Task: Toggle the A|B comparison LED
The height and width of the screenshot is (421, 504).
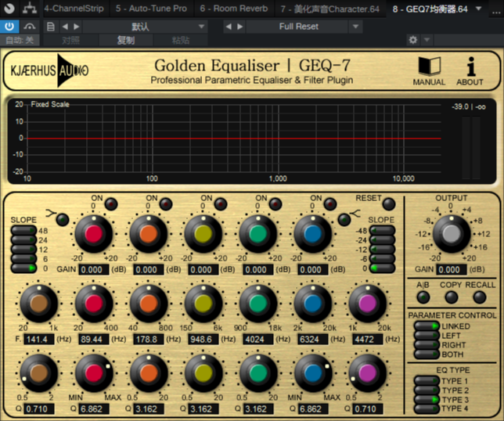Action: (423, 297)
